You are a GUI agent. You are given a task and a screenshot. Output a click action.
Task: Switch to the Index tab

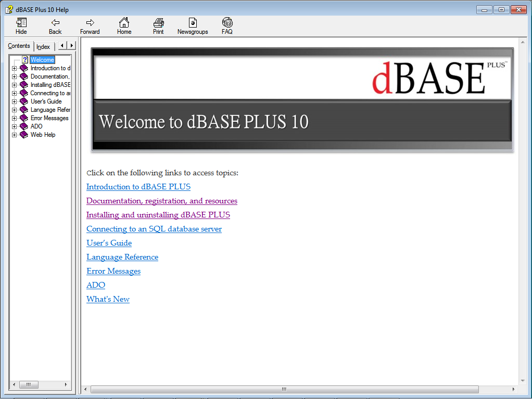click(x=43, y=47)
